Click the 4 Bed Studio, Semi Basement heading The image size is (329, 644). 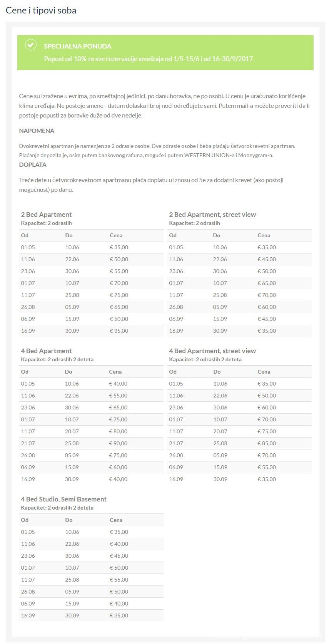63,499
